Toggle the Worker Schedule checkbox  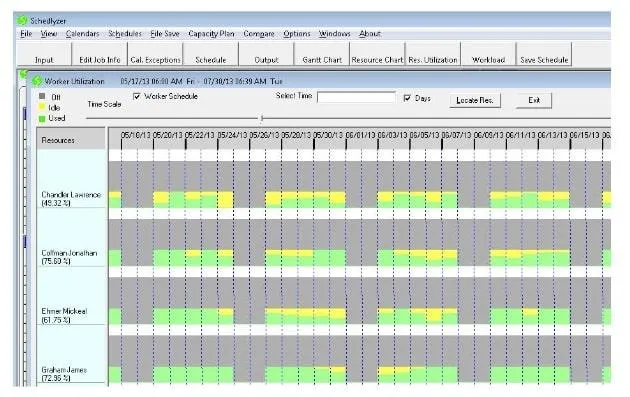pos(137,96)
